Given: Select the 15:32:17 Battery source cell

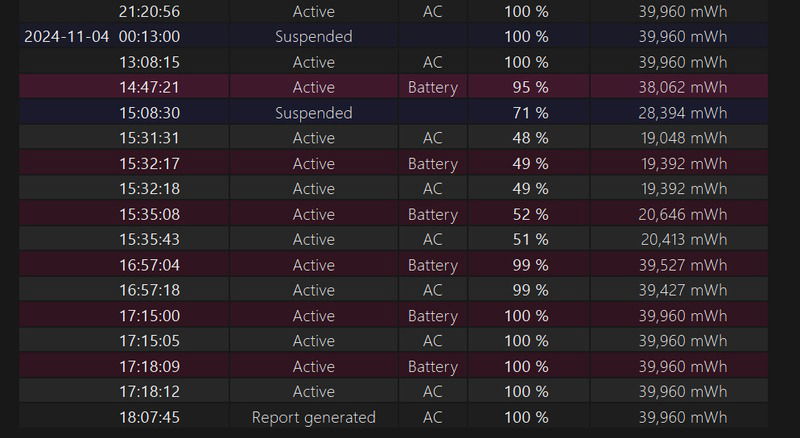Looking at the screenshot, I should click(433, 163).
